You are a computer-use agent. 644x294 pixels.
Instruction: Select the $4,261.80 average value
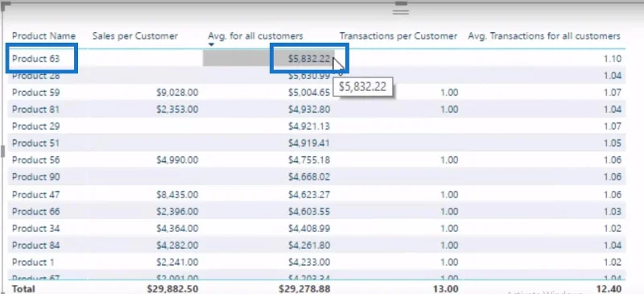(x=309, y=246)
